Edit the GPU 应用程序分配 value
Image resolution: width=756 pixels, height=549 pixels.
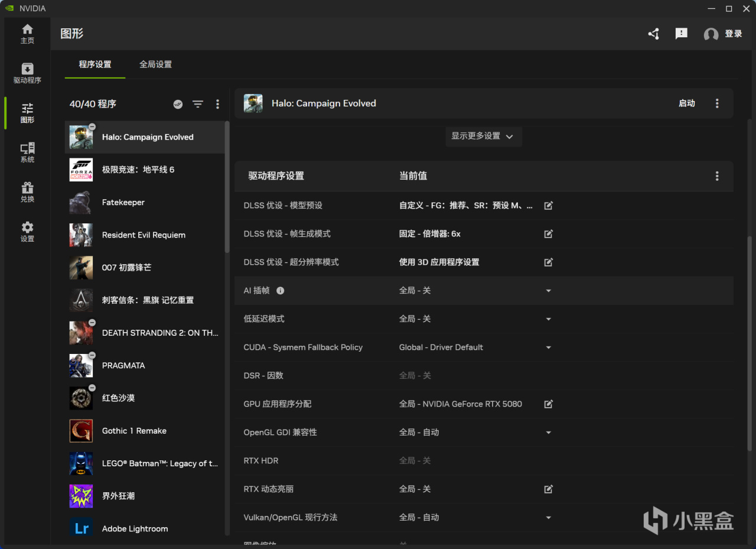click(x=549, y=404)
